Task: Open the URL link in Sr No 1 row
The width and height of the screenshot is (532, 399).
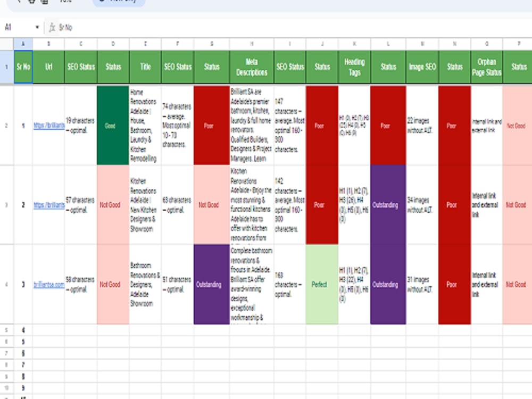Action: pyautogui.click(x=49, y=126)
